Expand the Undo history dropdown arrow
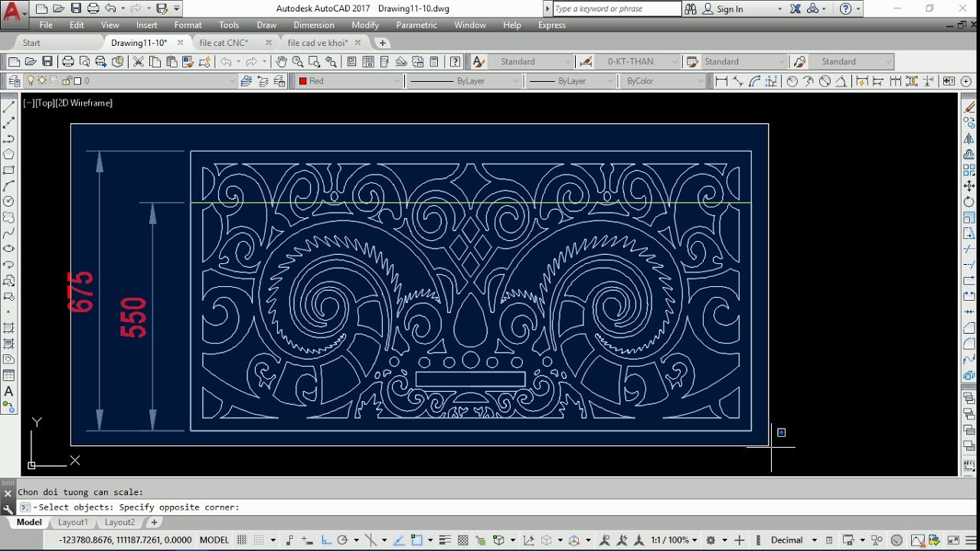 click(x=122, y=8)
